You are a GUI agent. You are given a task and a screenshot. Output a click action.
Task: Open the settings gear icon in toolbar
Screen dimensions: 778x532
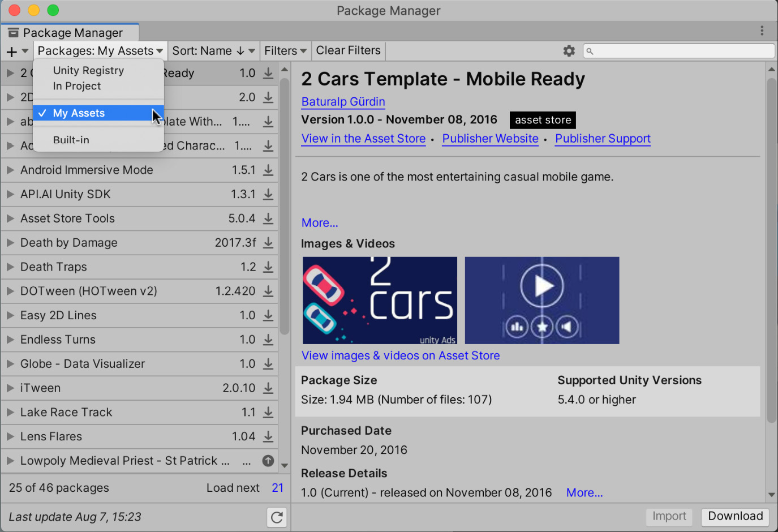coord(569,51)
